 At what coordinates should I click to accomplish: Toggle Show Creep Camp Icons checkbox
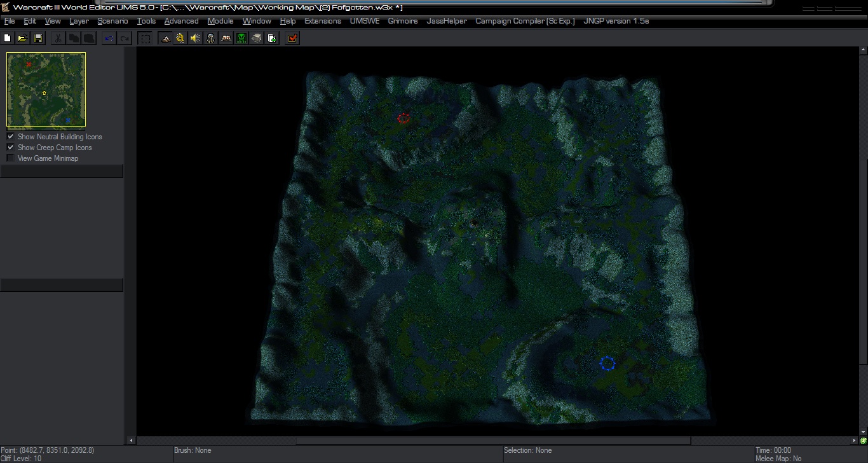click(x=10, y=148)
